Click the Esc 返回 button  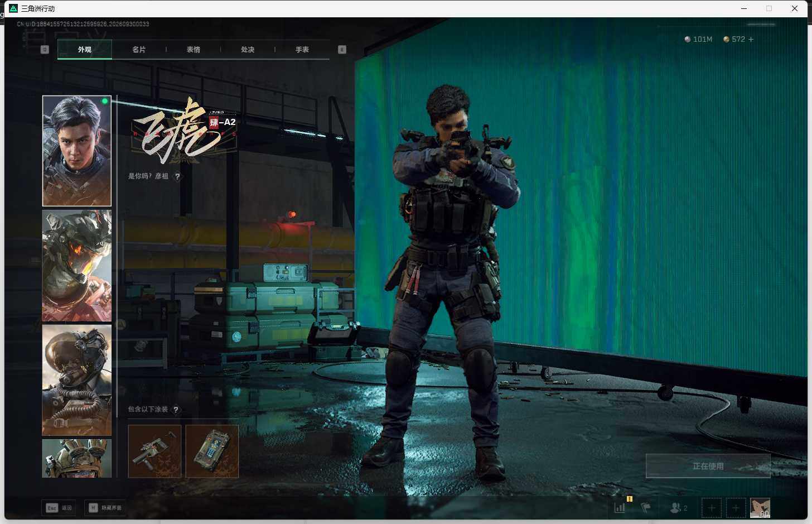(x=59, y=508)
